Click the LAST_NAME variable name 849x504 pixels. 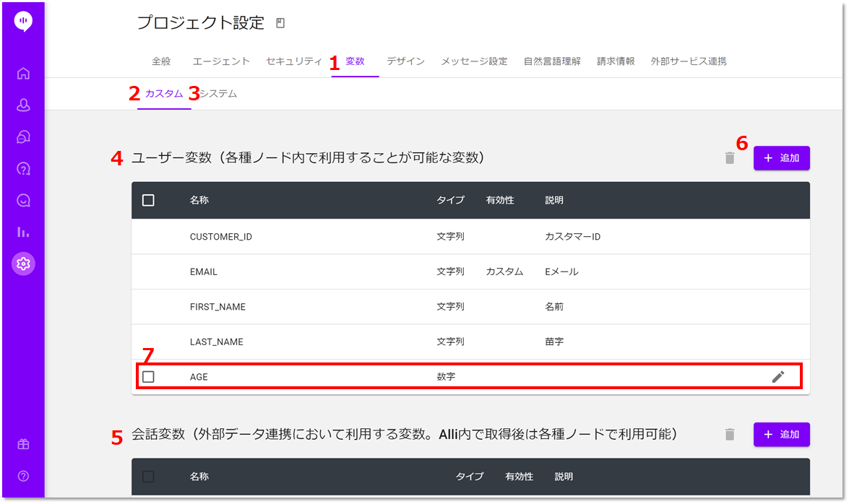coord(217,342)
